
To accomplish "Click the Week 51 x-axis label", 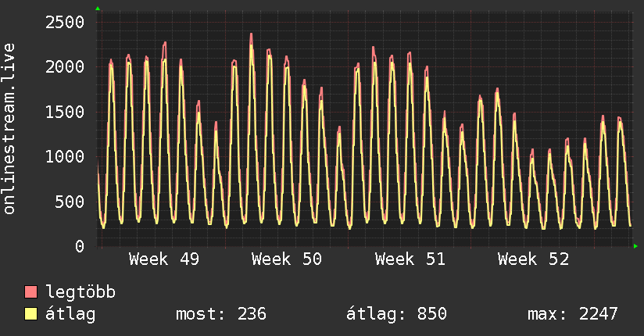I will point(410,259).
